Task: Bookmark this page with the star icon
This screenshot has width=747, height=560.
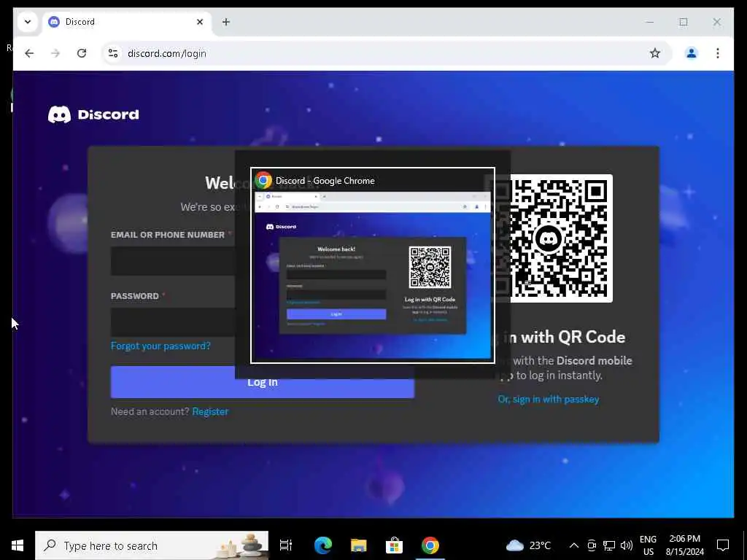Action: coord(655,53)
